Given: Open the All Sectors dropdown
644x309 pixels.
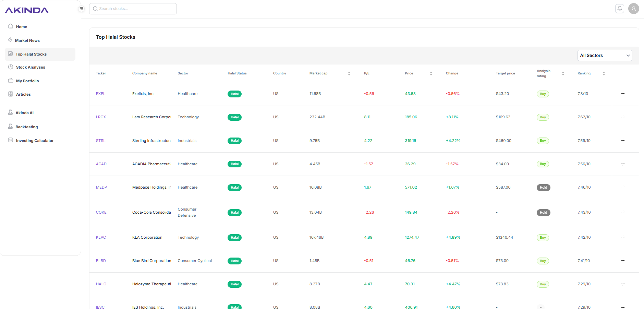Looking at the screenshot, I should click(x=605, y=55).
